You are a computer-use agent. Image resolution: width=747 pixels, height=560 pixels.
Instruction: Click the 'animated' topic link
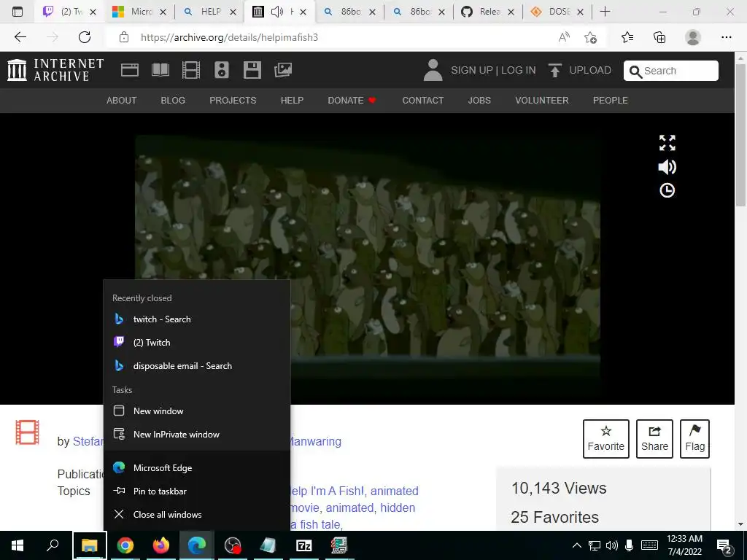pos(349,507)
